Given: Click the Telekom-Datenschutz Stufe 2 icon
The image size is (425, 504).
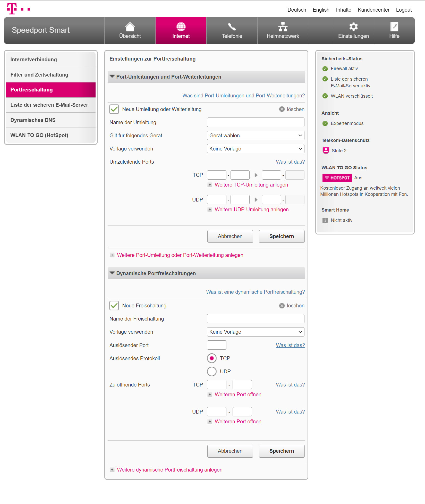Looking at the screenshot, I should pyautogui.click(x=326, y=150).
